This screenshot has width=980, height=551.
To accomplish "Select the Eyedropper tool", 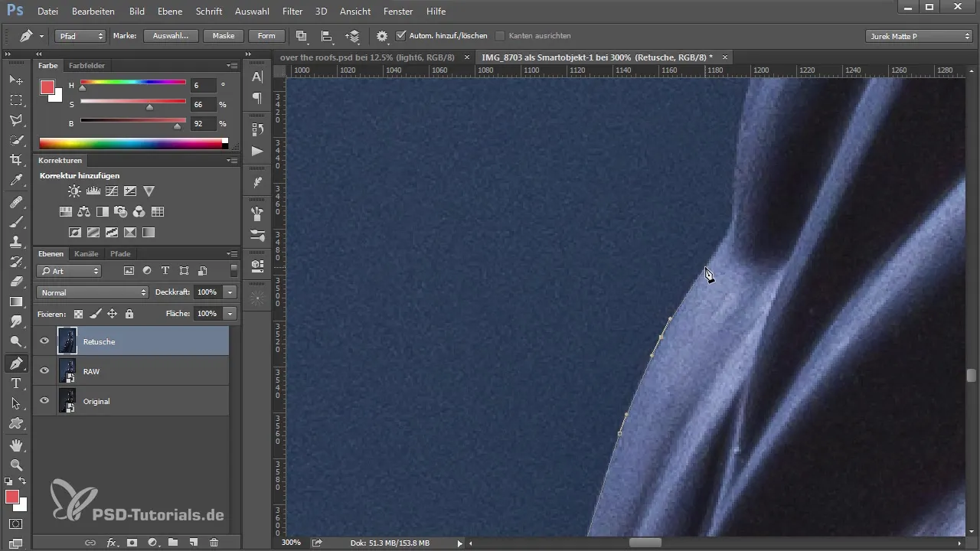I will point(16,181).
